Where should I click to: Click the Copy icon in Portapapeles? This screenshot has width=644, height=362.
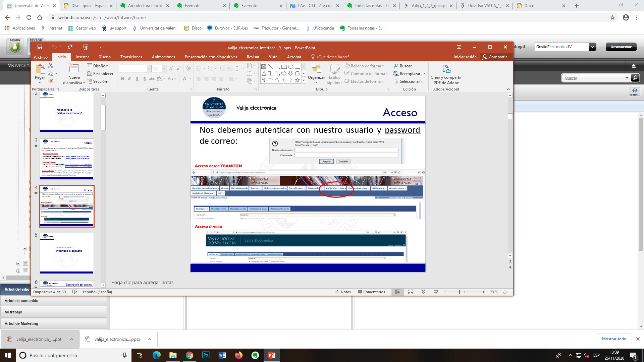[51, 73]
